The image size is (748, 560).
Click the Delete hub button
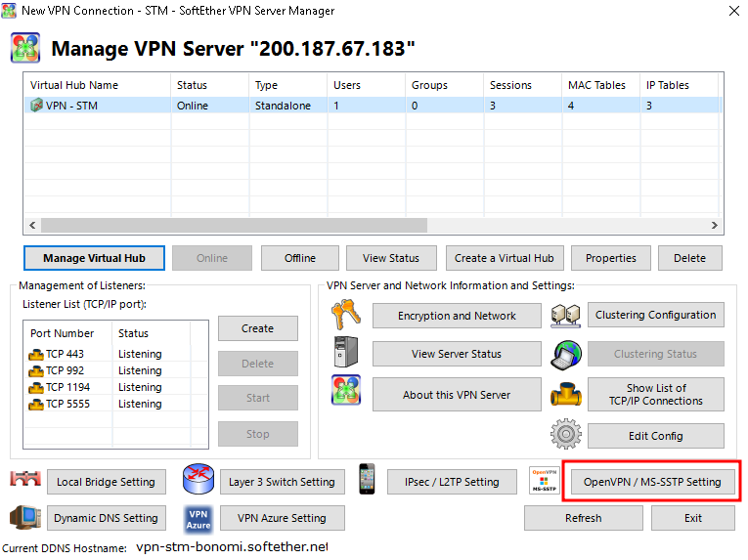click(x=689, y=258)
